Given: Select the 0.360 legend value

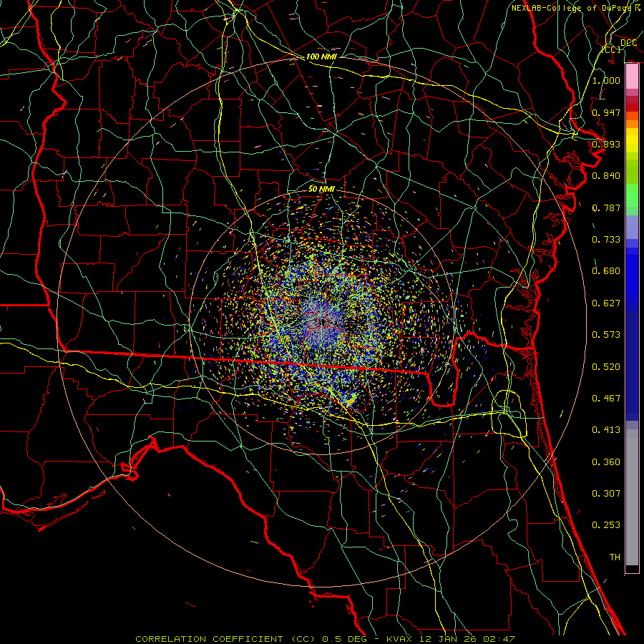Looking at the screenshot, I should click(606, 462).
